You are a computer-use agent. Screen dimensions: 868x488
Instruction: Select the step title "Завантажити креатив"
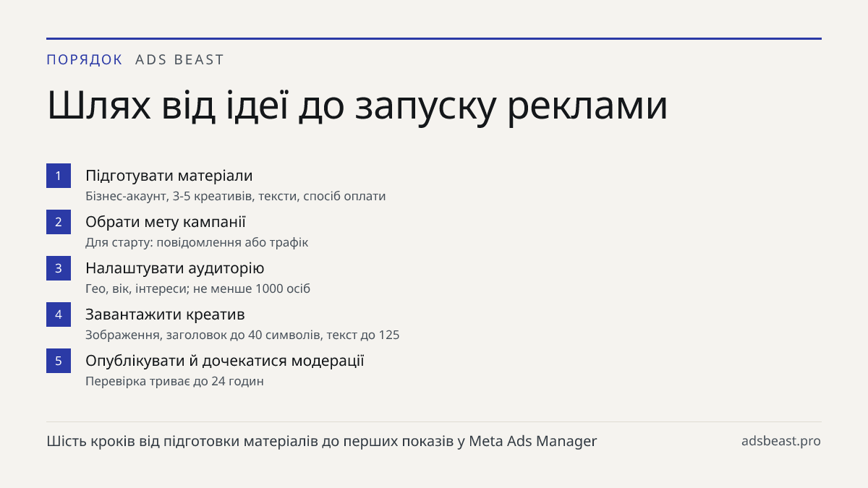click(x=165, y=314)
